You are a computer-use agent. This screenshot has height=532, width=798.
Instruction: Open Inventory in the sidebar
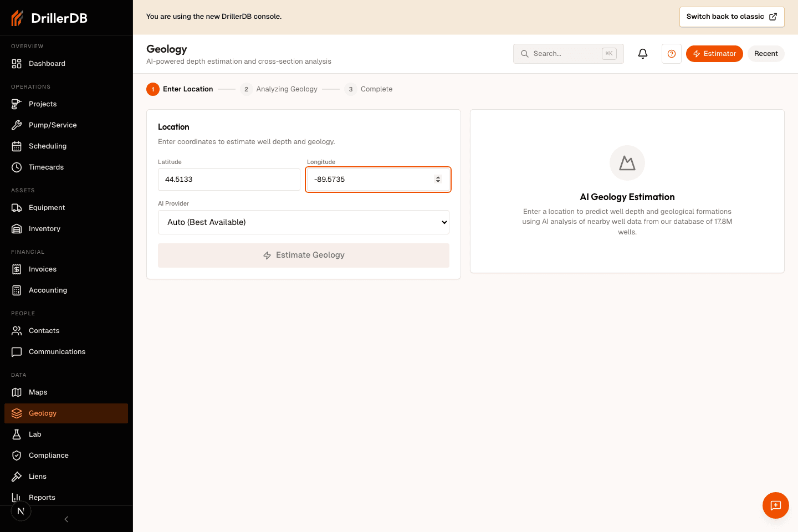pyautogui.click(x=66, y=229)
